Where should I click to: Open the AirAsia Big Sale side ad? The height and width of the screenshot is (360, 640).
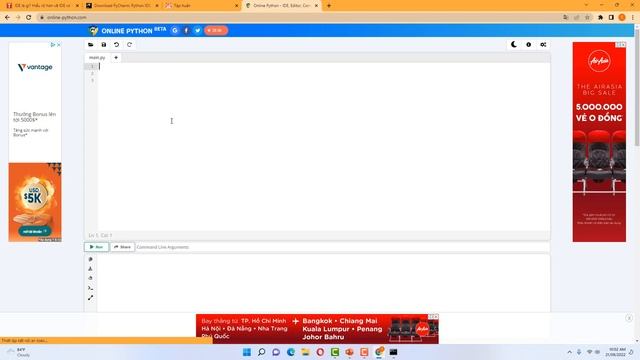click(599, 142)
